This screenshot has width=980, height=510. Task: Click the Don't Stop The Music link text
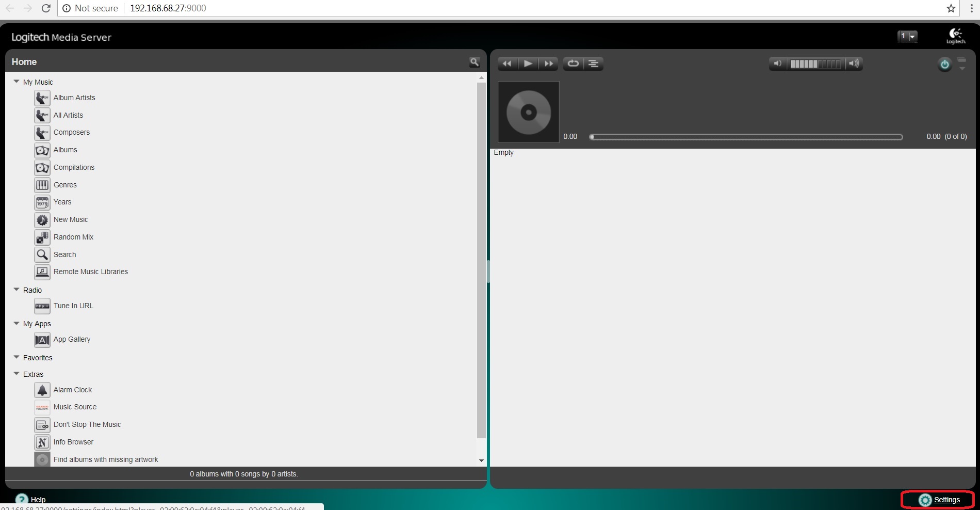87,424
